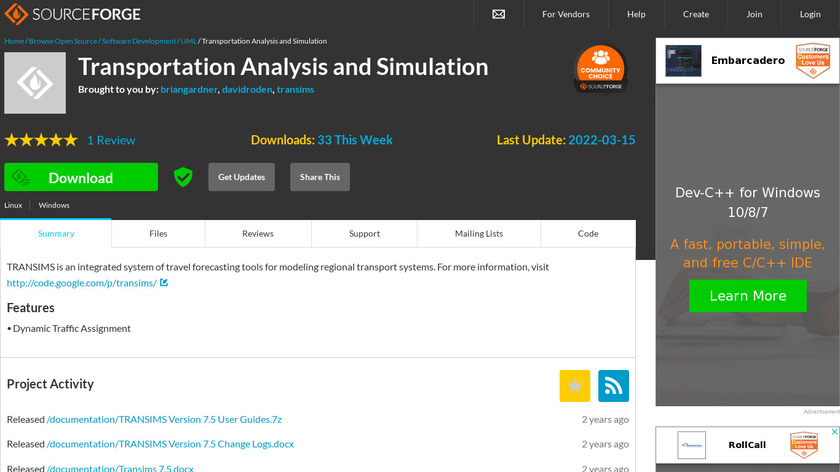This screenshot has height=472, width=840.
Task: Click the green shield security icon
Action: 183,177
